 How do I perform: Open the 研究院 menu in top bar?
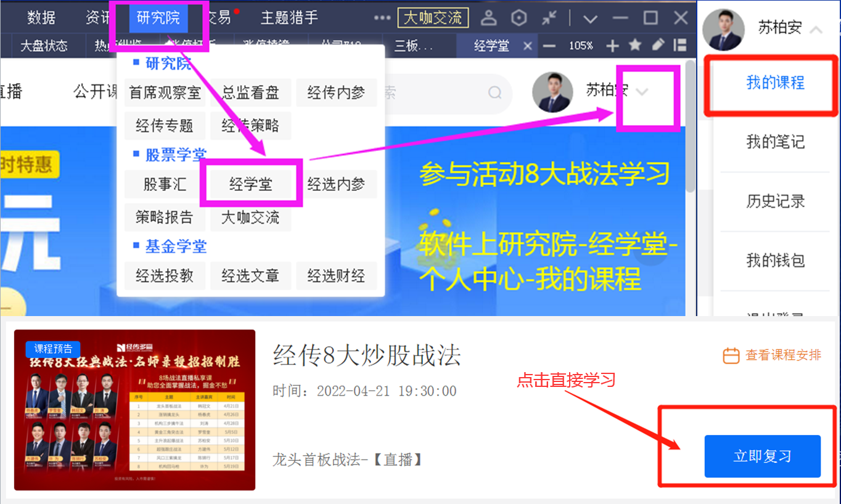pyautogui.click(x=158, y=17)
